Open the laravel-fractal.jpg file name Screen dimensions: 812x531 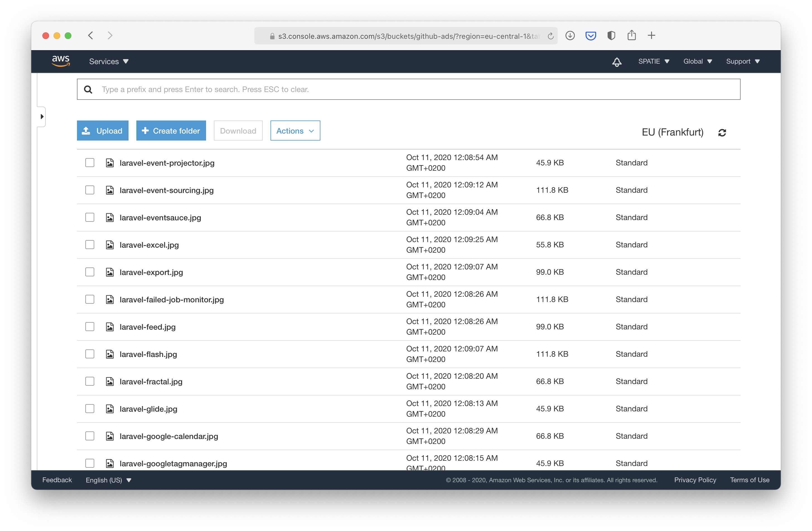tap(151, 382)
